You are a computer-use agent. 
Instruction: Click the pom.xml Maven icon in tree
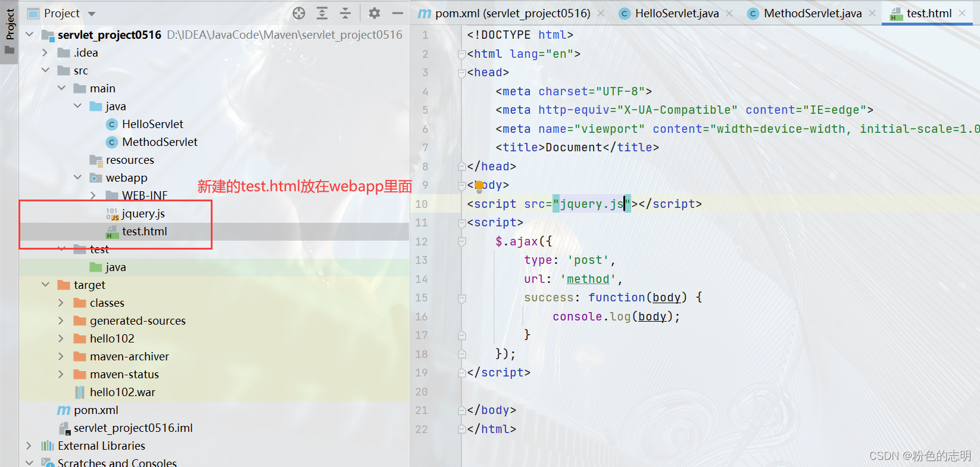(64, 410)
